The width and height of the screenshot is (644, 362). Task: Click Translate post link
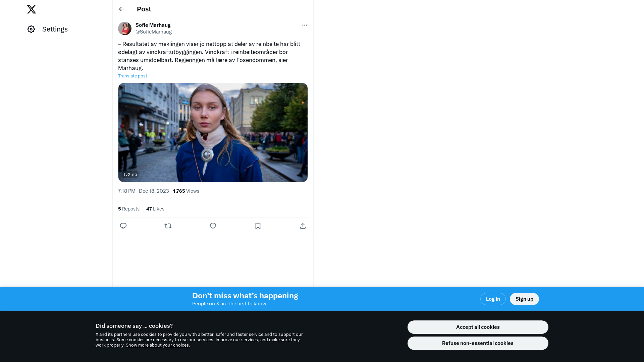click(132, 76)
